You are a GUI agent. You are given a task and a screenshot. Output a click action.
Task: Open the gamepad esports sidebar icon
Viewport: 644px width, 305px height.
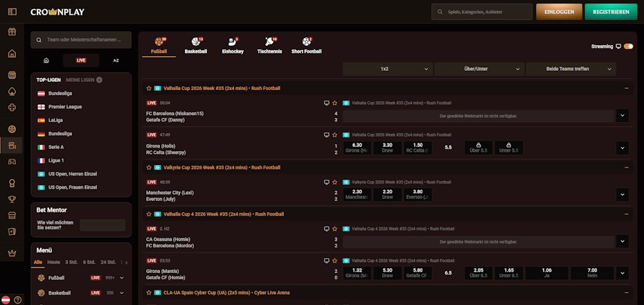(12, 162)
